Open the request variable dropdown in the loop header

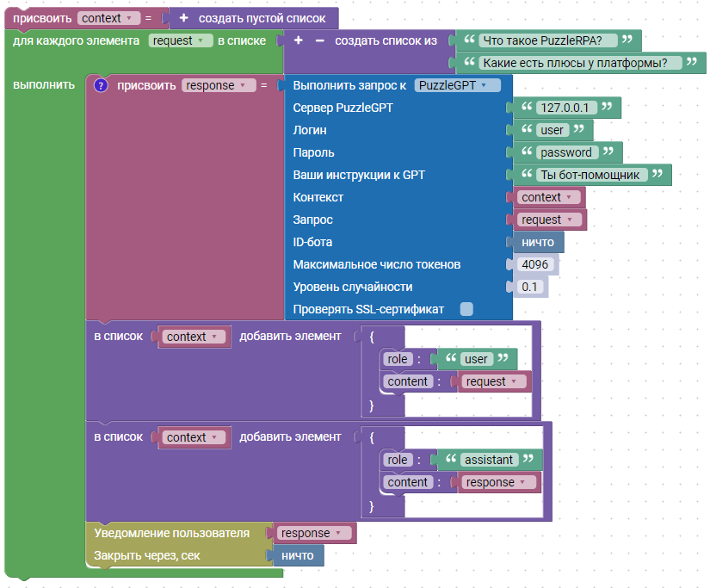click(180, 40)
